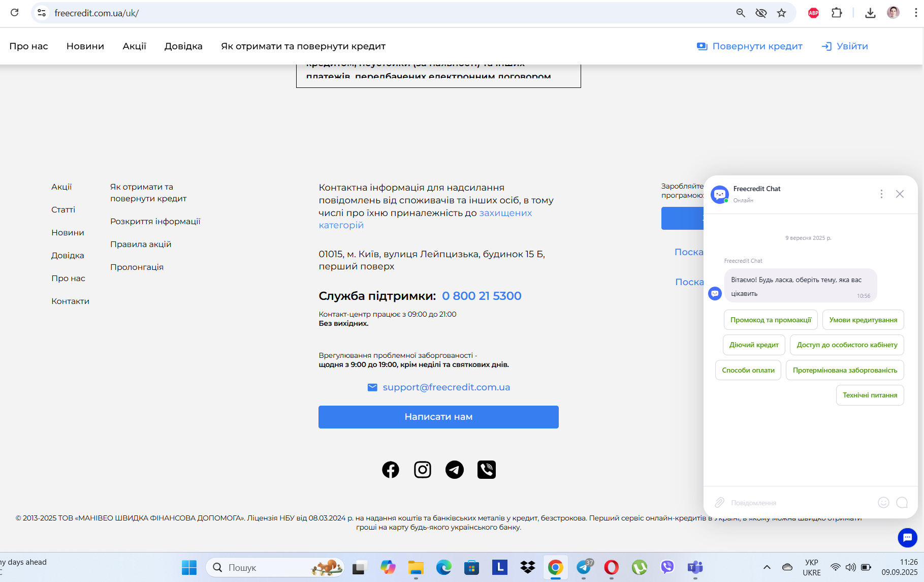This screenshot has height=582, width=924.
Task: Open Google Chrome in the taskbar
Action: click(555, 567)
